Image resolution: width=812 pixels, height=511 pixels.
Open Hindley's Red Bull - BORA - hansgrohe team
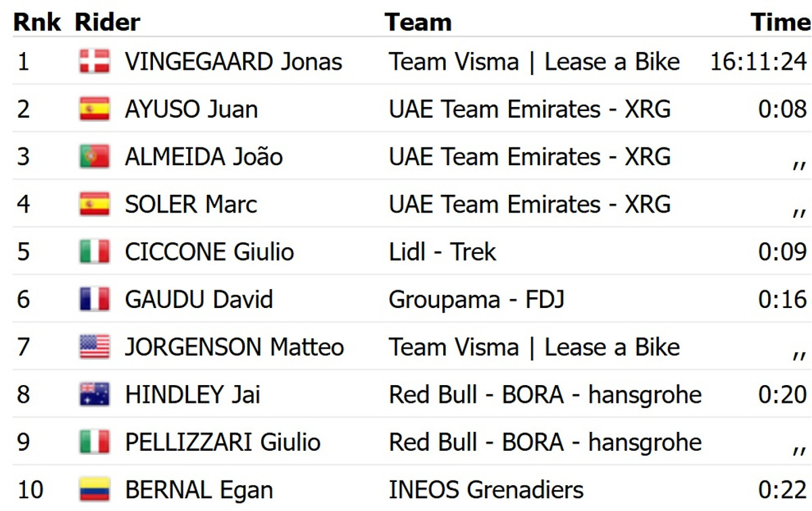tap(545, 395)
